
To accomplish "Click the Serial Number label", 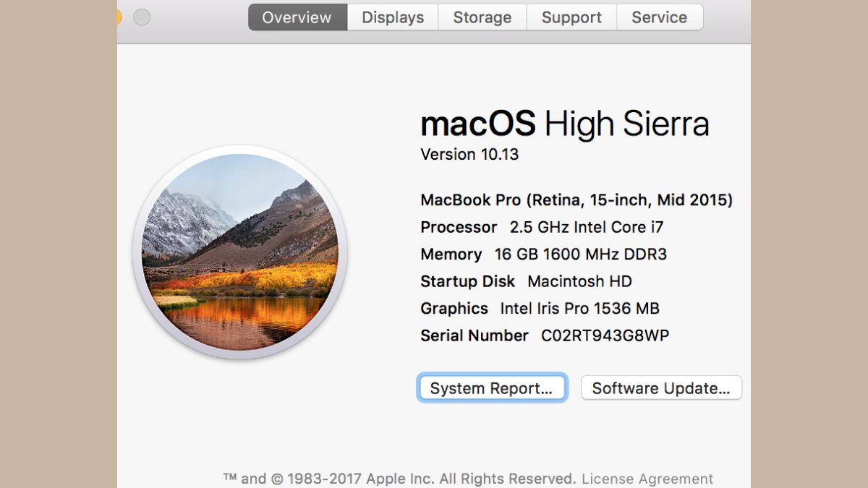I will (x=475, y=335).
